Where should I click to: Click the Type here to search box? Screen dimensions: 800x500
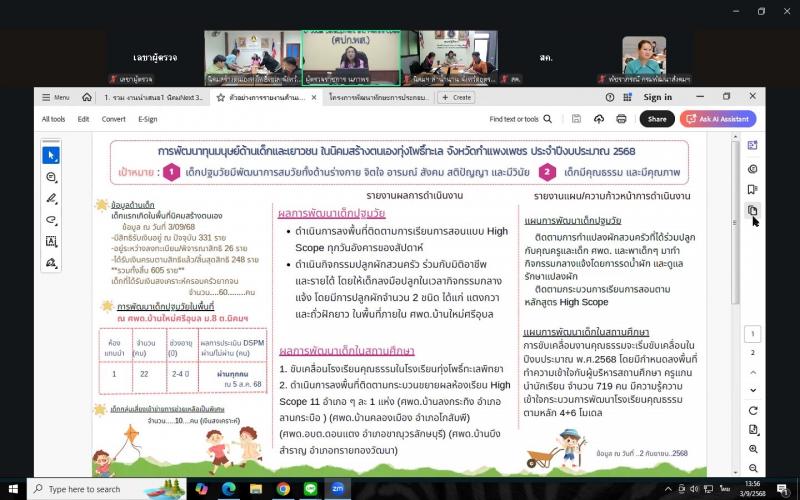[106, 489]
